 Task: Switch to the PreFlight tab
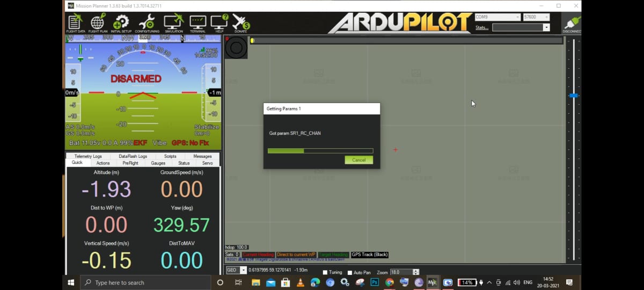130,163
